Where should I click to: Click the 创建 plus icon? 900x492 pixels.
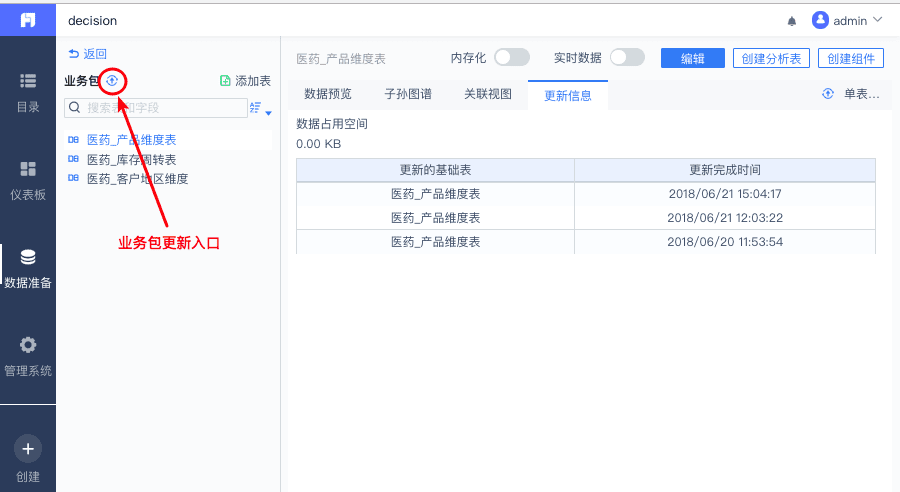[x=28, y=448]
